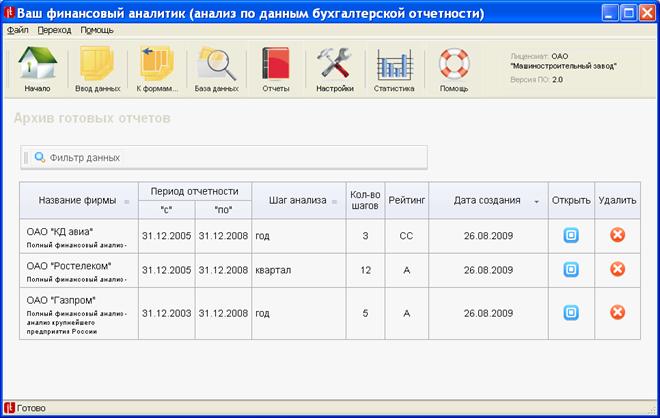This screenshot has width=660, height=418.
Task: Open База данных with magnifier icon
Action: (x=216, y=69)
